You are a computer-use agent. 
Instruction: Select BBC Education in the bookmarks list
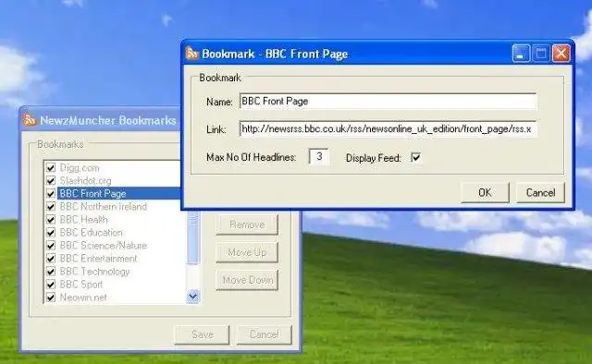91,233
